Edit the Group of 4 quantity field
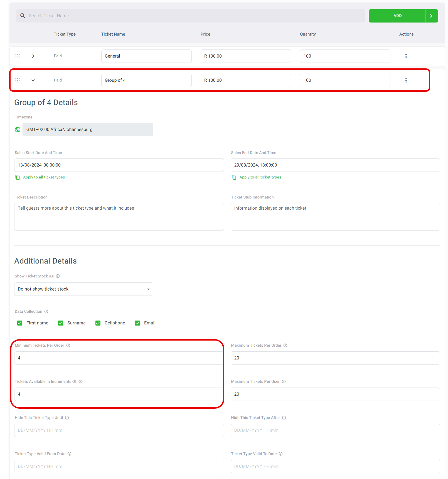This screenshot has width=448, height=479. [345, 80]
